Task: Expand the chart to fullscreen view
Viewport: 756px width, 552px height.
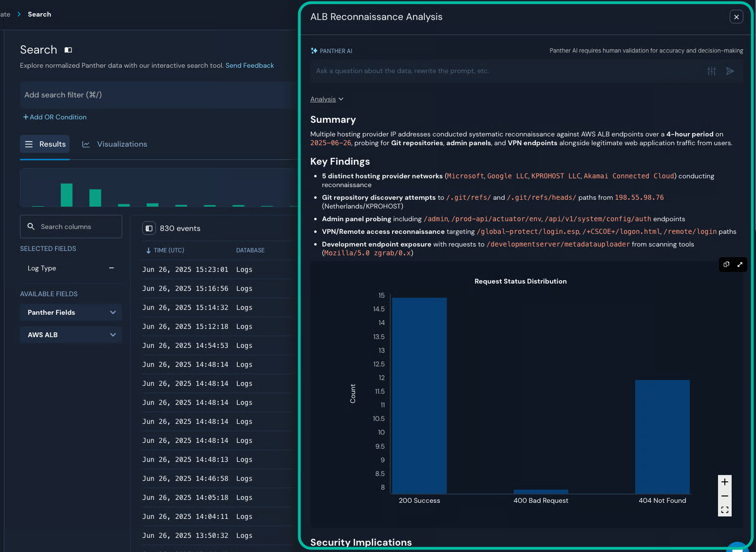Action: point(740,265)
